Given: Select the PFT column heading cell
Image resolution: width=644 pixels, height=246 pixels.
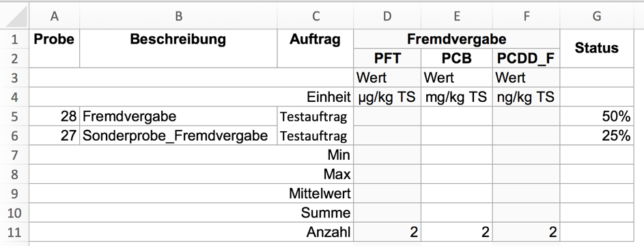Looking at the screenshot, I should tap(387, 59).
